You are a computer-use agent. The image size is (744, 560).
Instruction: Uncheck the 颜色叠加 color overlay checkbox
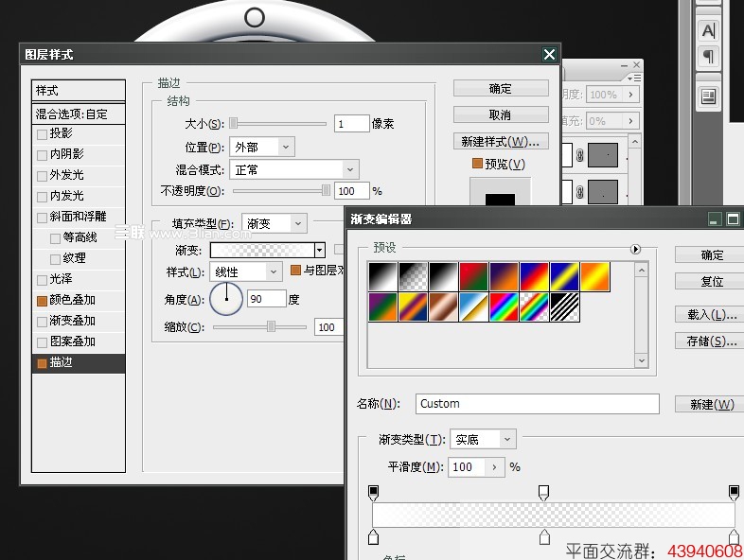click(x=42, y=301)
